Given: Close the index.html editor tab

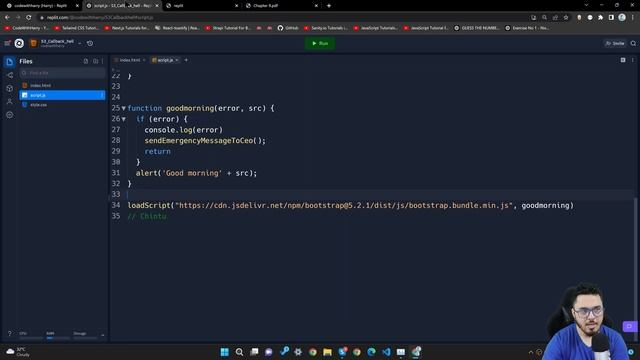Looking at the screenshot, I should 144,60.
